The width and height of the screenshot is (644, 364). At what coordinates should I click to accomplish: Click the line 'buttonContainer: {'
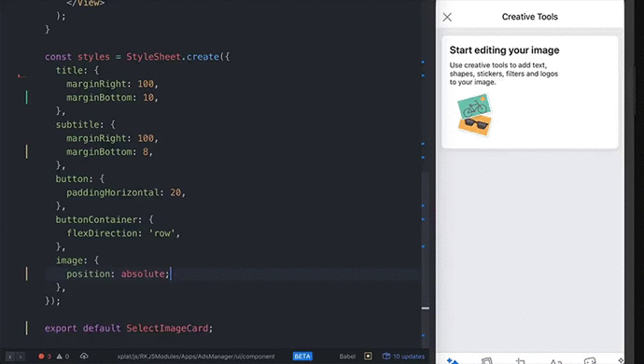point(105,219)
